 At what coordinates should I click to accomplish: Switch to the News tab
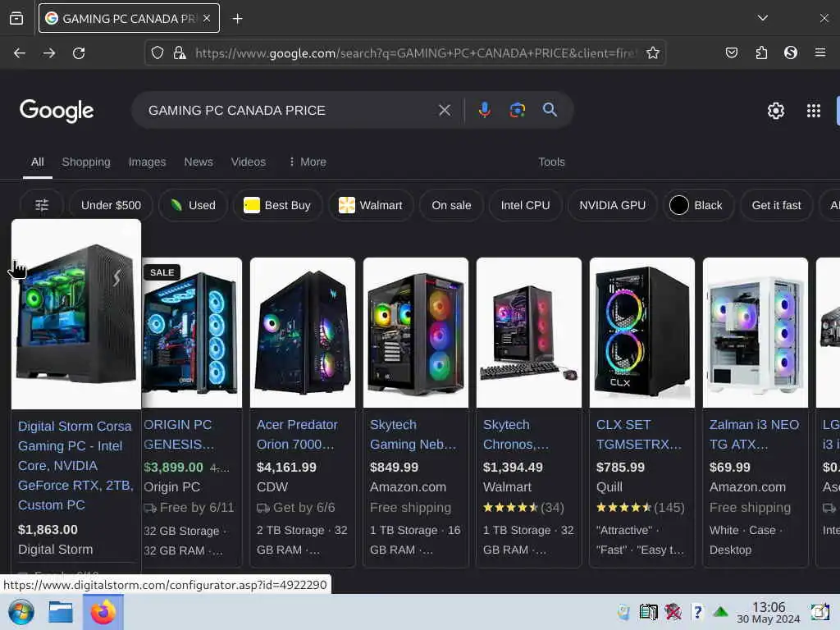(x=199, y=162)
